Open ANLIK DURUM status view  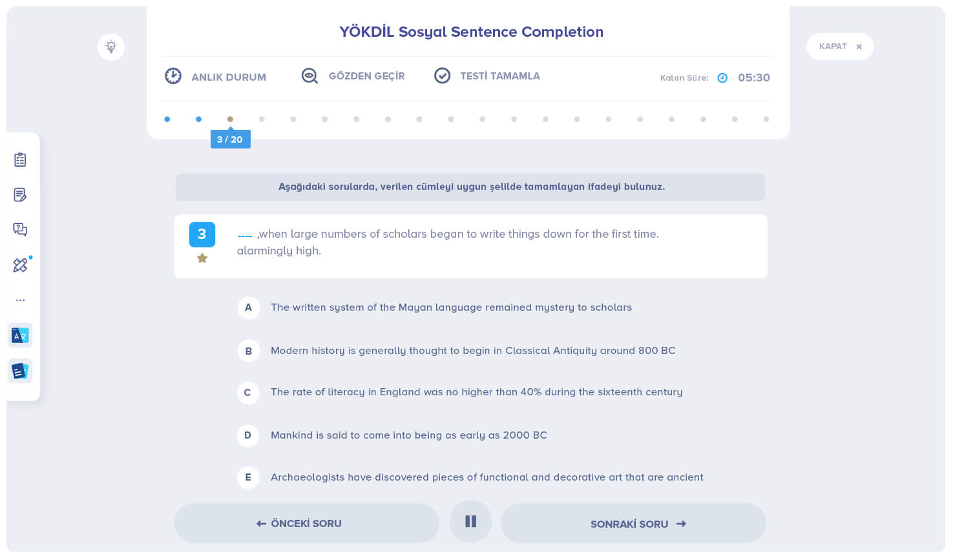(216, 77)
